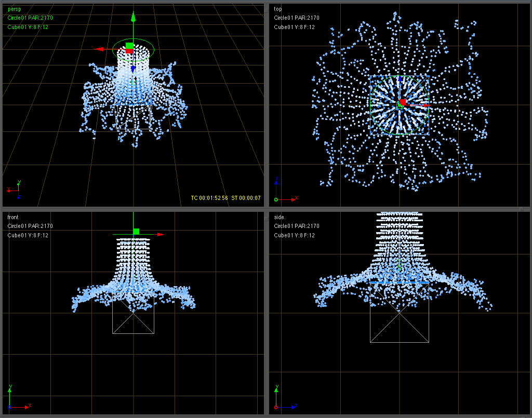Grab the green Y-axis arrow tip in persp view
The image size is (532, 418).
point(134,16)
